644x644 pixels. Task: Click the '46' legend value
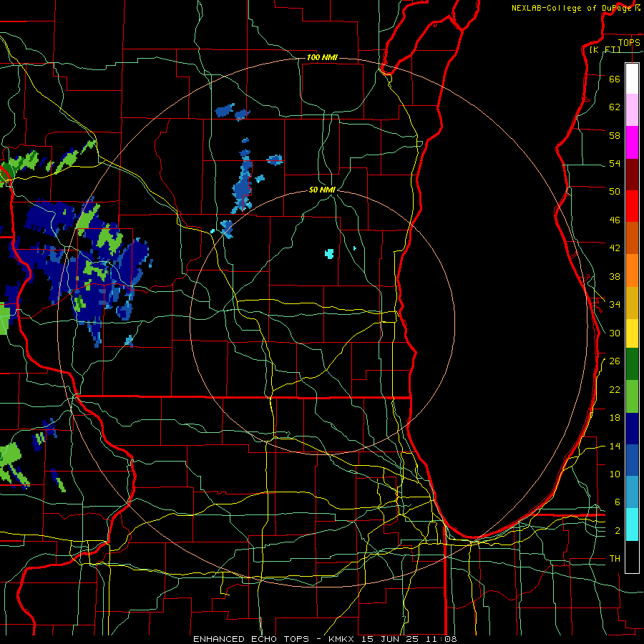point(615,220)
